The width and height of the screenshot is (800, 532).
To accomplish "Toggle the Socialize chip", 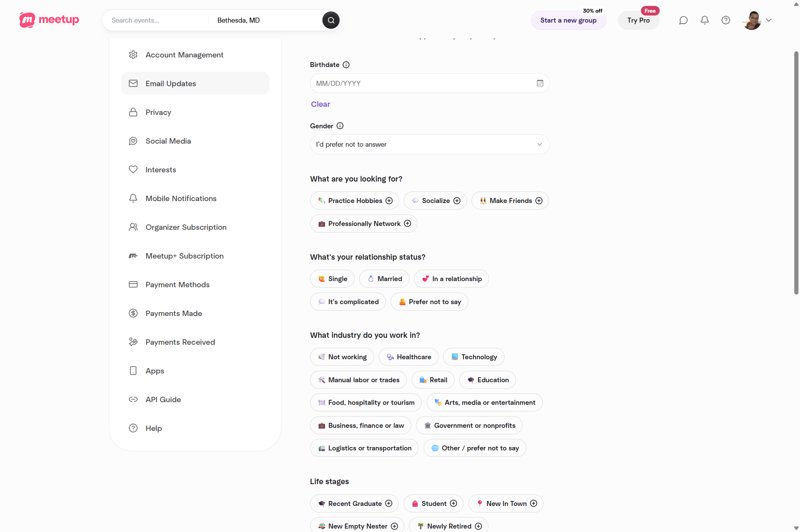I will [x=435, y=201].
